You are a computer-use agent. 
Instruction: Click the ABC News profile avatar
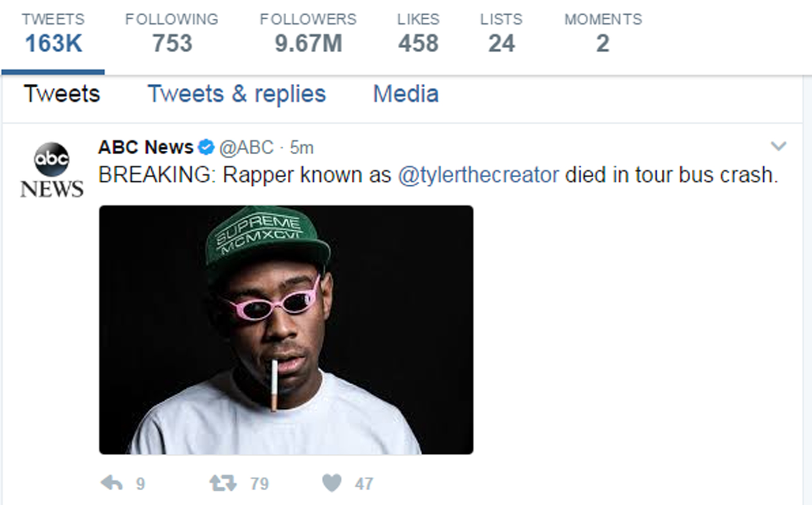click(x=52, y=170)
